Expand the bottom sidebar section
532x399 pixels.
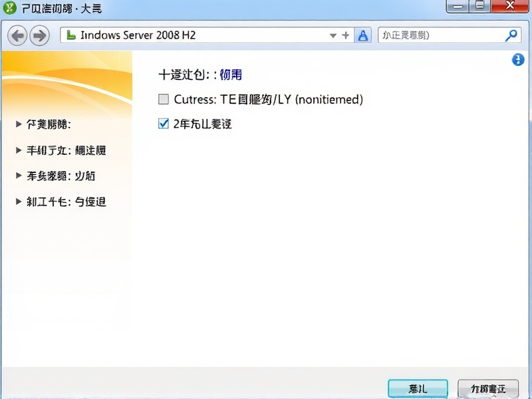[x=18, y=201]
